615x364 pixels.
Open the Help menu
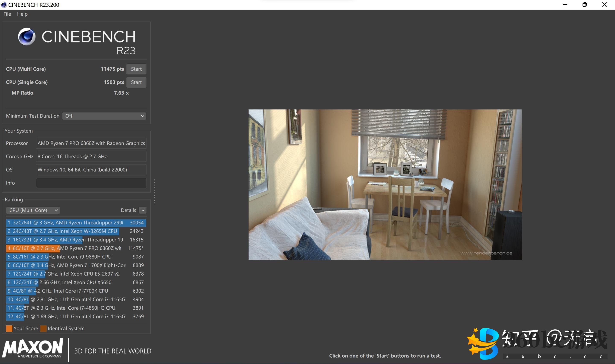tap(22, 14)
